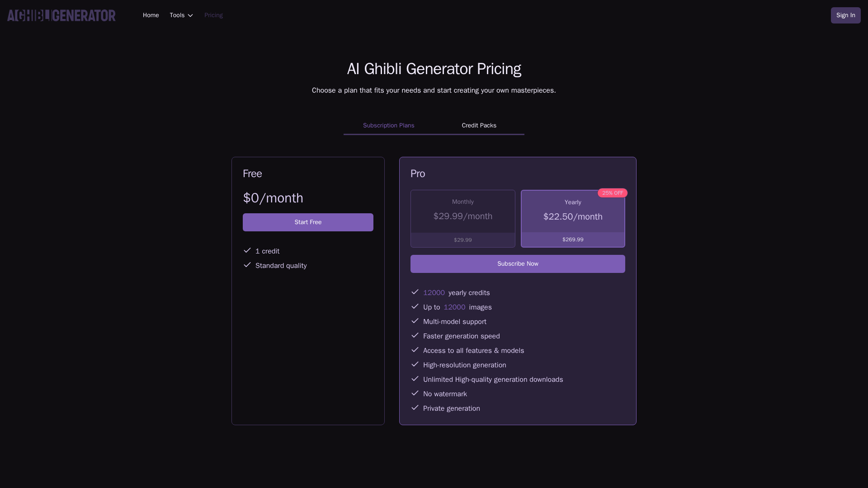
Task: Click the checkmark next to yearly credits
Action: coord(415,292)
